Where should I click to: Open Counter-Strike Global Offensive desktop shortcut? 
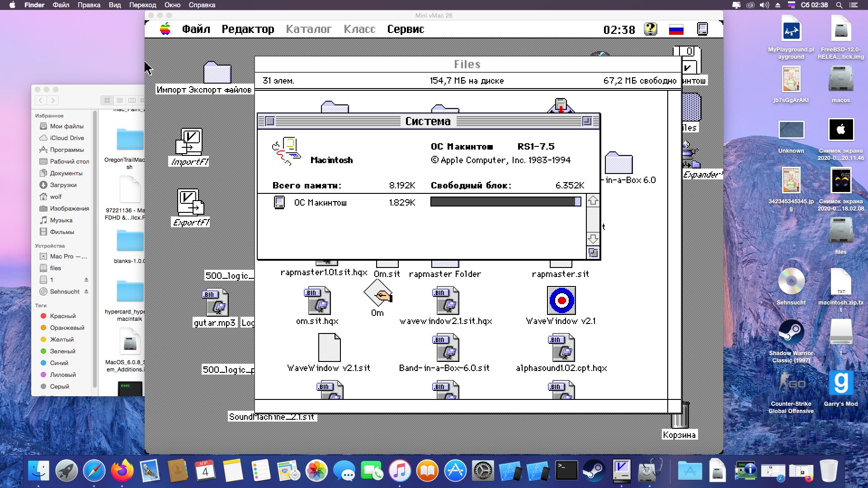pos(791,383)
